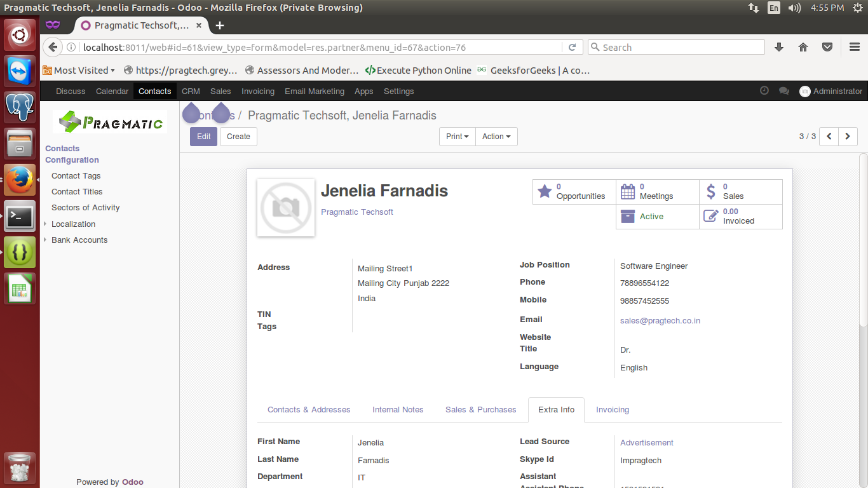868x488 pixels.
Task: Open Ubuntu dash search
Action: tap(20, 34)
